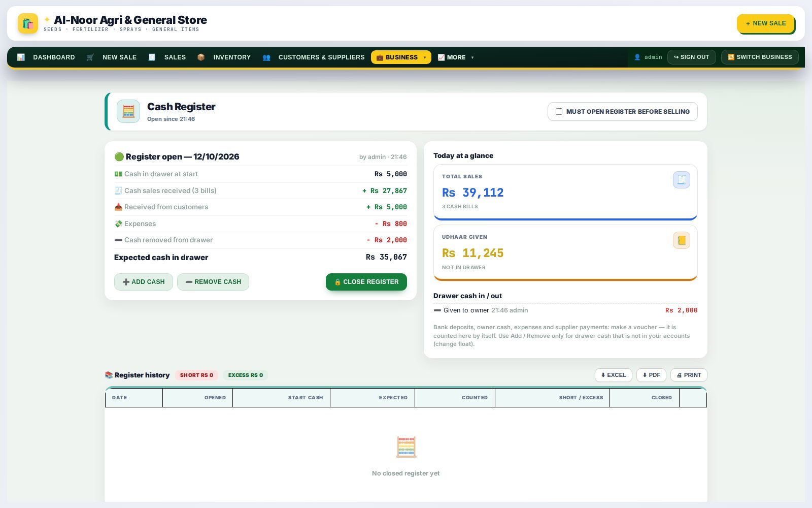Click the Date column header
The image size is (812, 508).
tap(134, 398)
